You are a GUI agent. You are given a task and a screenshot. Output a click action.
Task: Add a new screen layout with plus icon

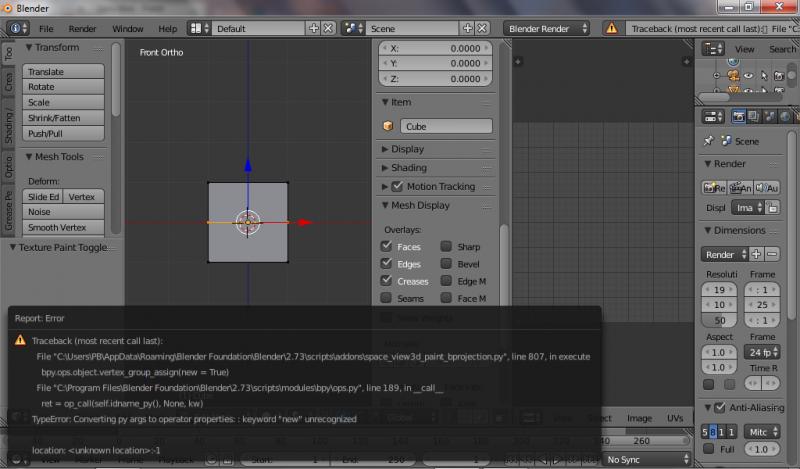point(314,29)
